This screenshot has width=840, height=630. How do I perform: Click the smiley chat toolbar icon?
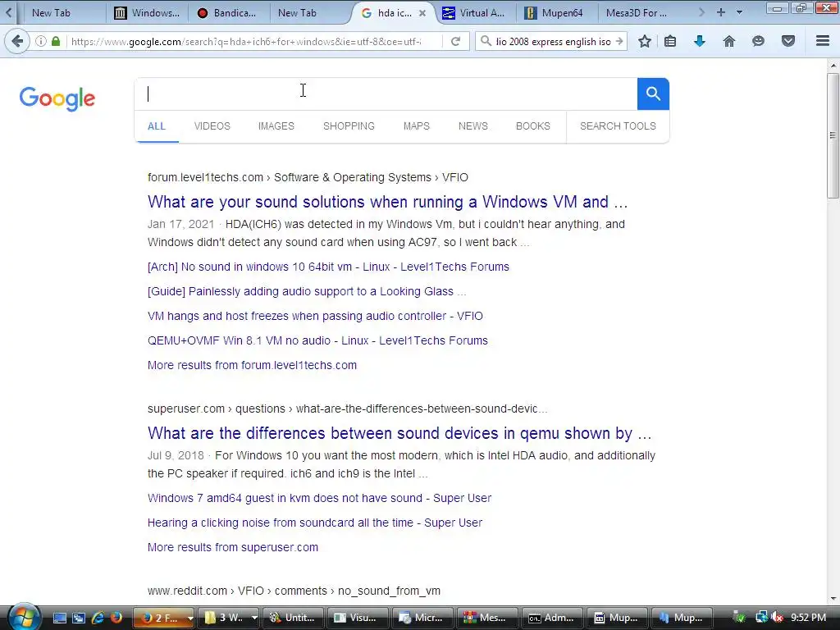point(758,41)
